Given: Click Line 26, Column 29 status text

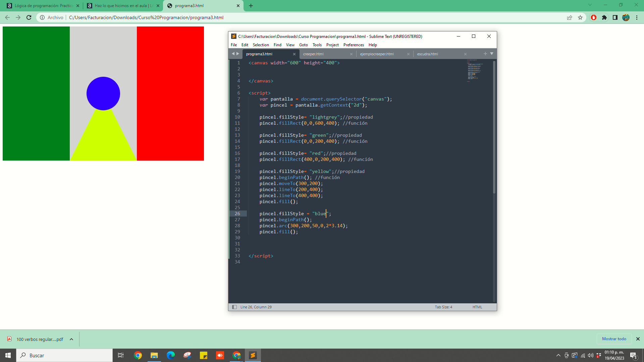Looking at the screenshot, I should coord(256,307).
